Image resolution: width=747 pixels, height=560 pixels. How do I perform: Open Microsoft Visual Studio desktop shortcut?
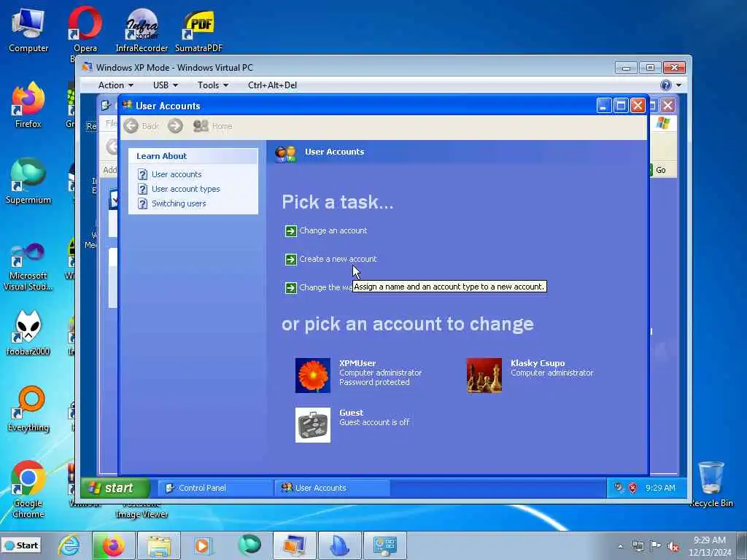[x=28, y=267]
